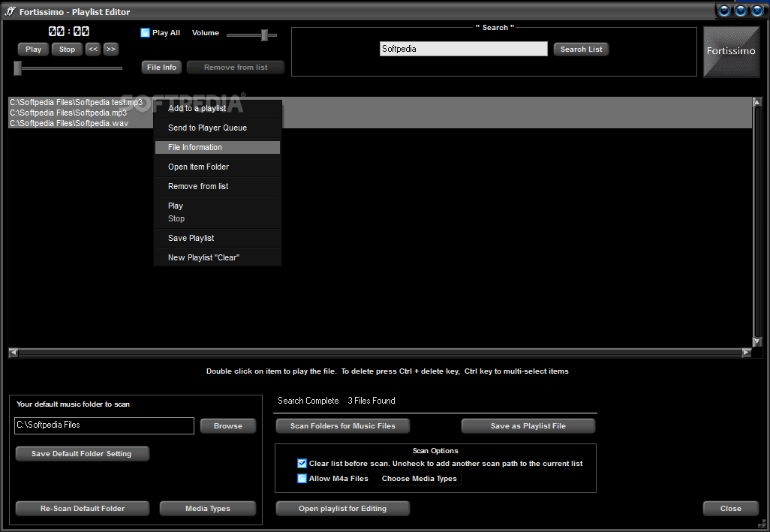
Task: Click the list scroll up arrow
Action: (x=756, y=102)
